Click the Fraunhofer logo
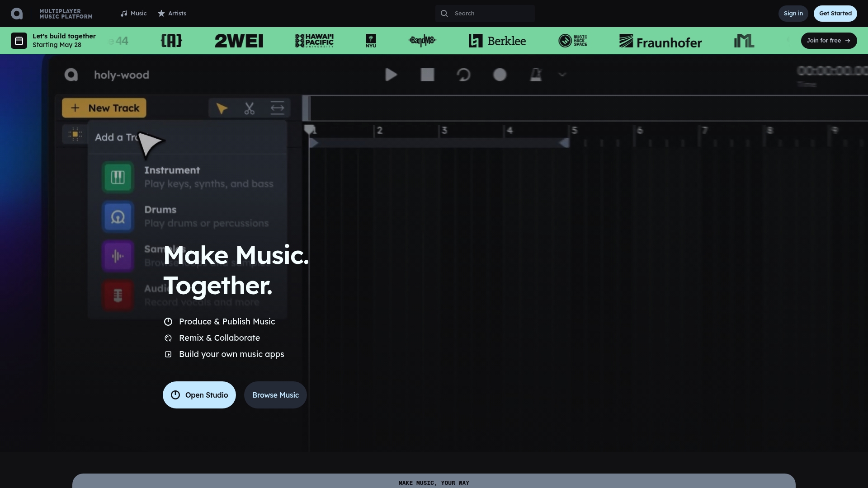 coord(660,41)
